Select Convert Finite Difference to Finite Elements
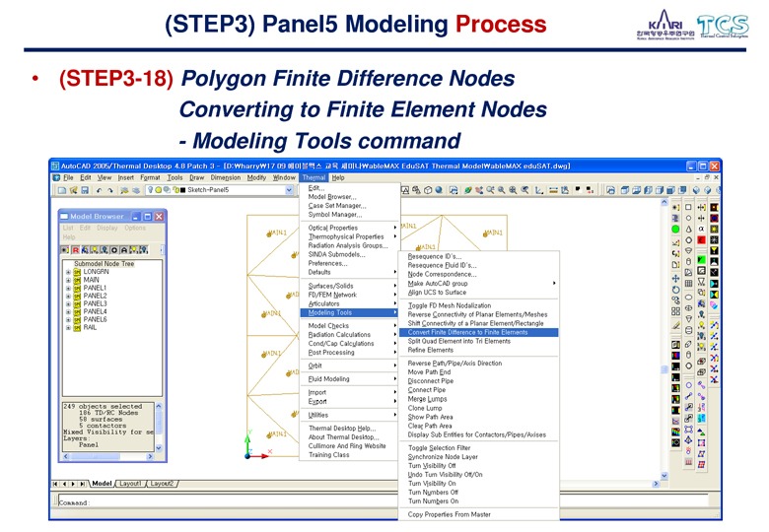This screenshot has height=532, width=769. tap(479, 333)
